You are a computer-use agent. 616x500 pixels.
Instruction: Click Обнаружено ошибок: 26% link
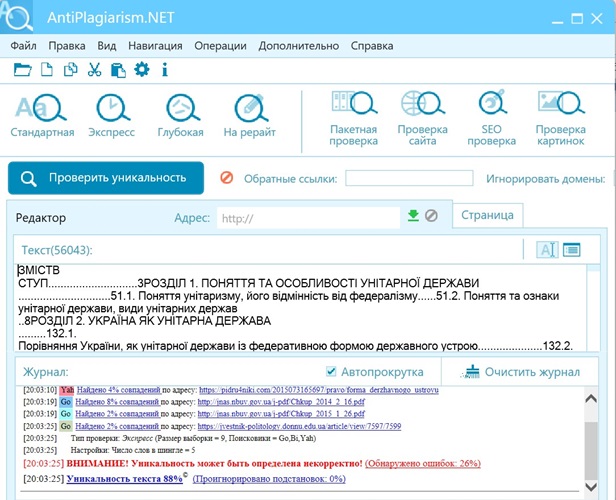pyautogui.click(x=423, y=463)
